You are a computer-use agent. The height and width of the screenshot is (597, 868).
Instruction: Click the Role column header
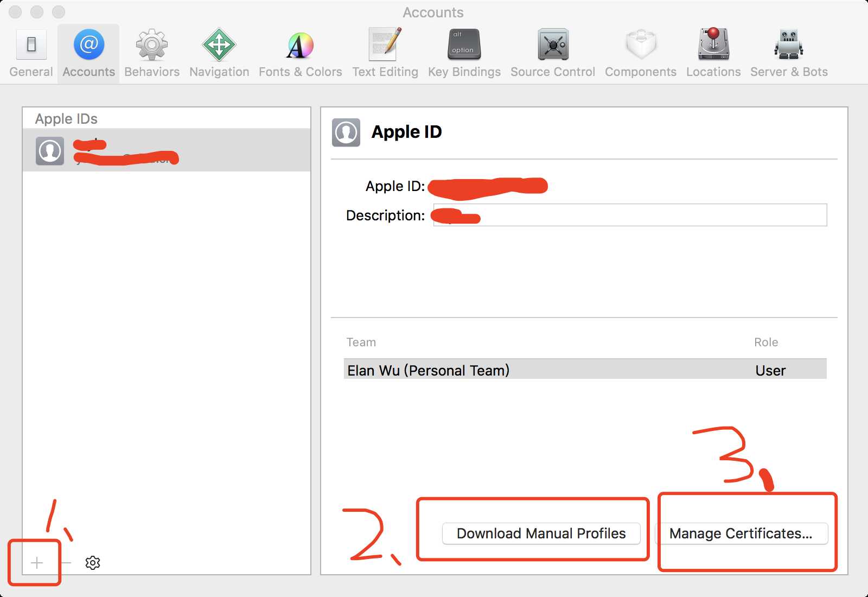(x=766, y=342)
